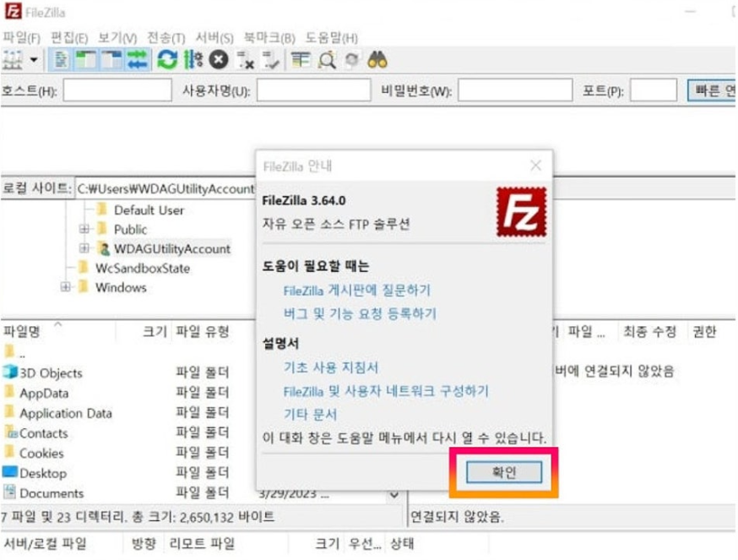Expand the Public folder node
The image size is (738, 560).
pyautogui.click(x=84, y=229)
